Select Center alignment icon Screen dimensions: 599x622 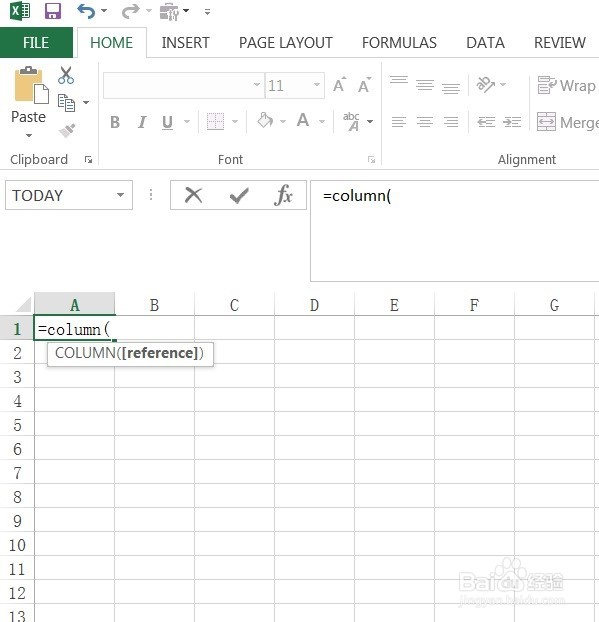[425, 122]
